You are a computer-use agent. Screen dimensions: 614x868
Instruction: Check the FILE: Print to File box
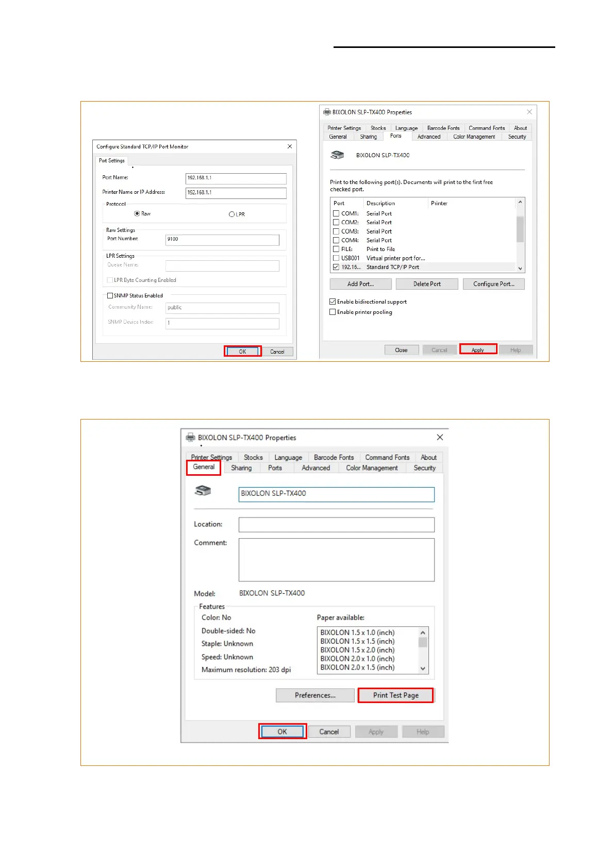tap(336, 249)
